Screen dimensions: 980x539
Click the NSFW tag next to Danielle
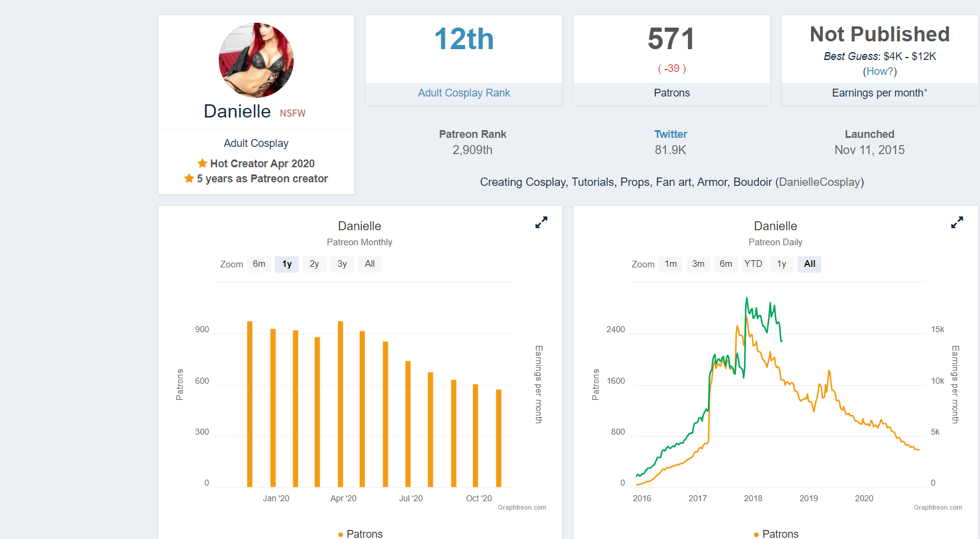(293, 113)
